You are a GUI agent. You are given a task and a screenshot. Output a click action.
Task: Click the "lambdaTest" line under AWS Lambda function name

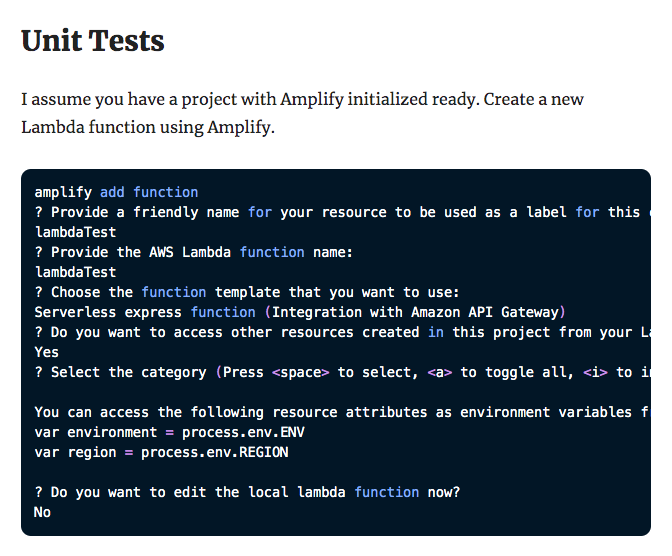coord(75,272)
